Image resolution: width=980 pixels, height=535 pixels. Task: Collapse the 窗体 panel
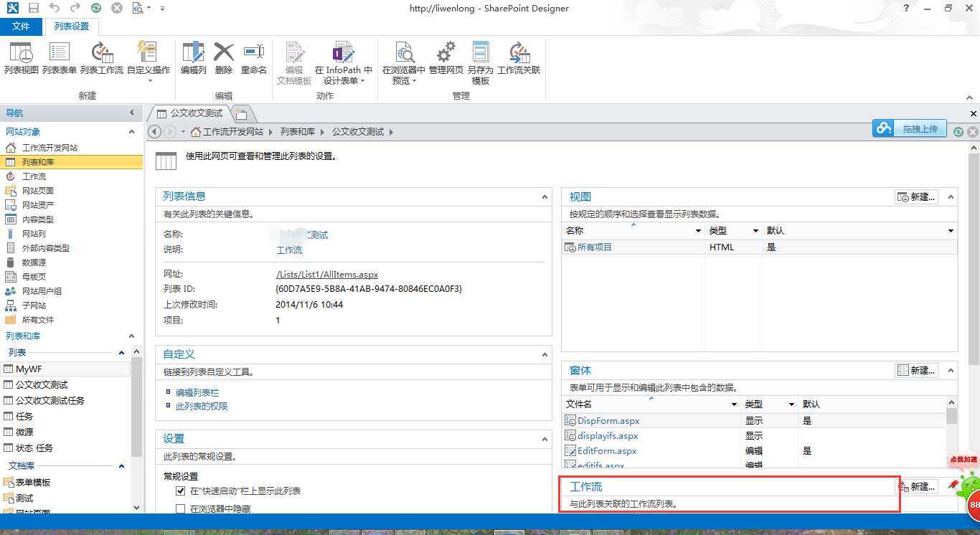951,371
